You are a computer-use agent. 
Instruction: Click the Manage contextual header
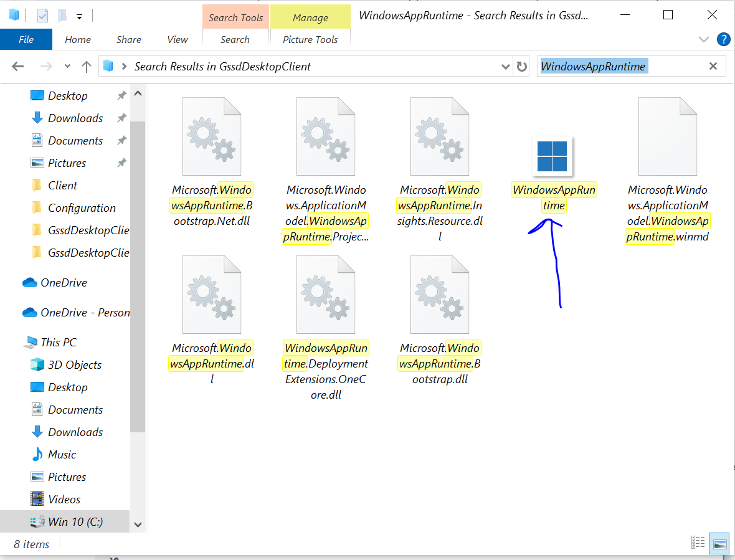click(x=310, y=17)
